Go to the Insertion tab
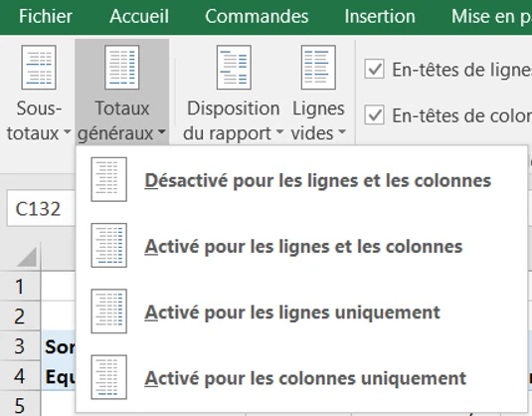 [380, 16]
